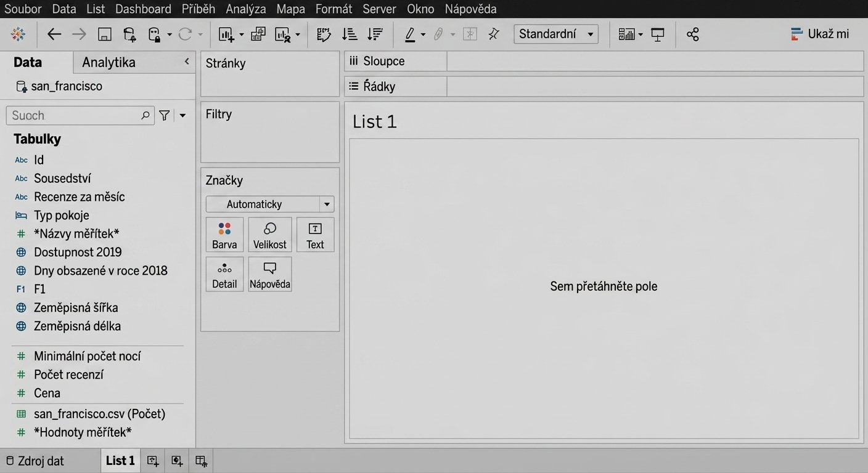Click the Velikost marks button
The height and width of the screenshot is (473, 868).
[270, 235]
